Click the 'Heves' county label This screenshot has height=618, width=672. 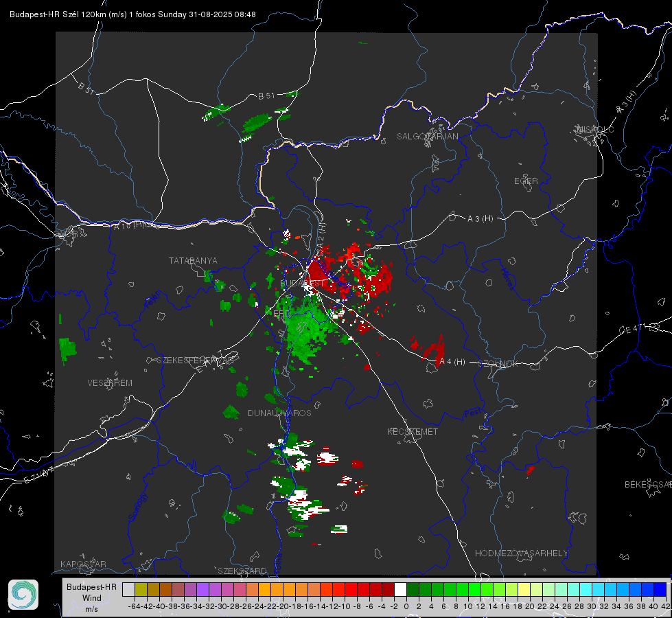[507, 279]
